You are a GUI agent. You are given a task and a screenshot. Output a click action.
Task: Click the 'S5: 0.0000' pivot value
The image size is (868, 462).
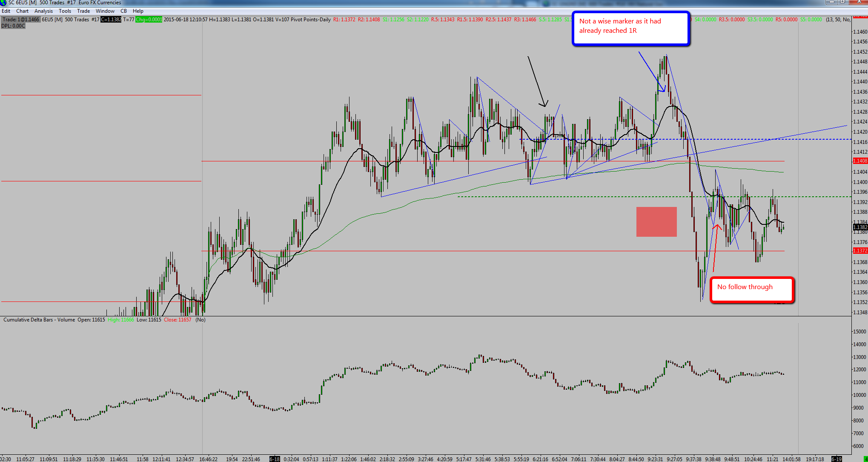point(811,20)
